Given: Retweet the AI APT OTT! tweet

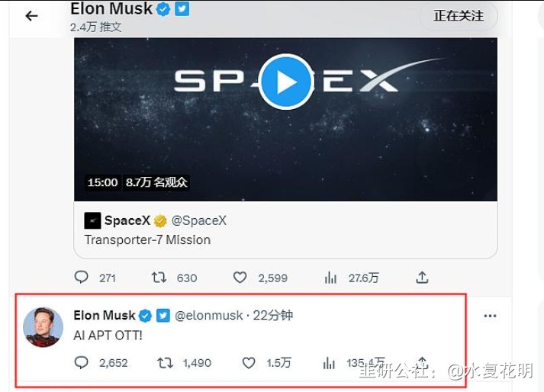Looking at the screenshot, I should coord(165,363).
